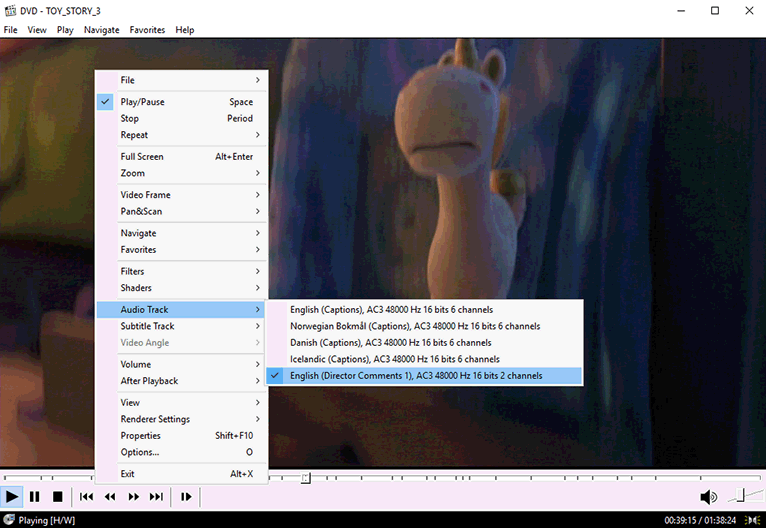Open the Play menu in the menu bar

click(x=65, y=30)
